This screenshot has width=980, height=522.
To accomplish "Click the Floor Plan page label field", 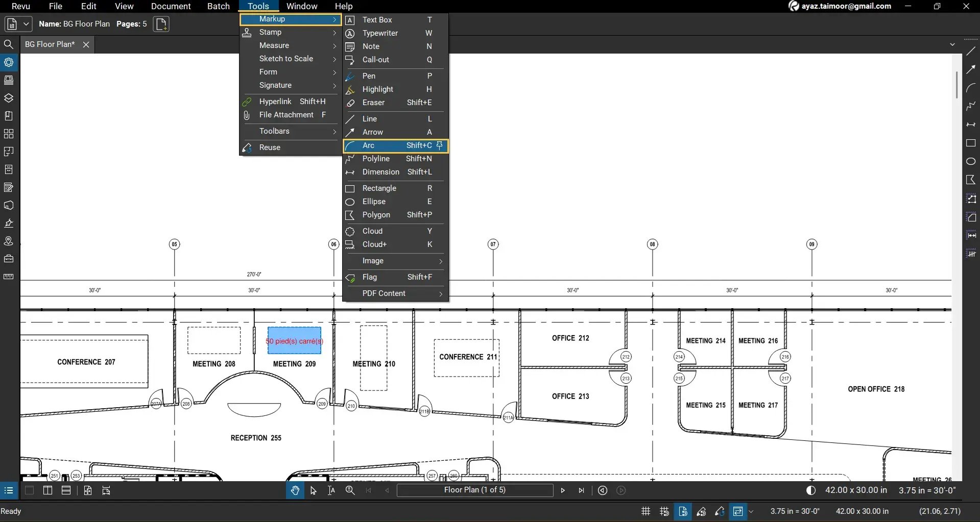I will point(475,490).
